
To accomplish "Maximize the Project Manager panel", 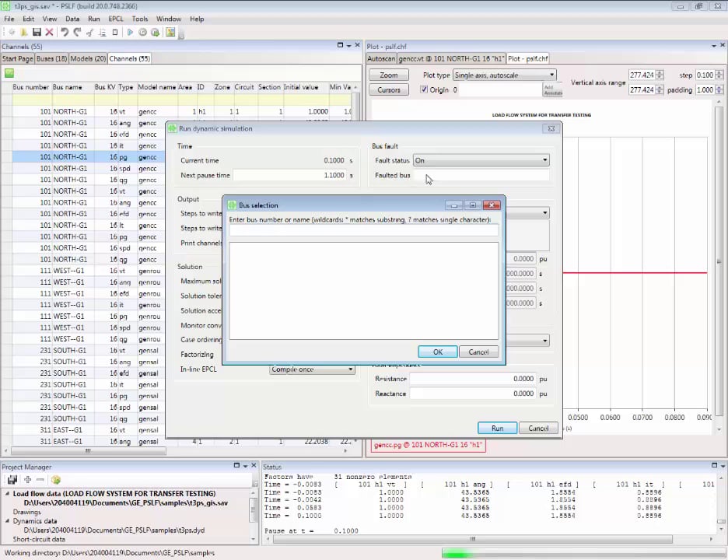I will pyautogui.click(x=236, y=465).
